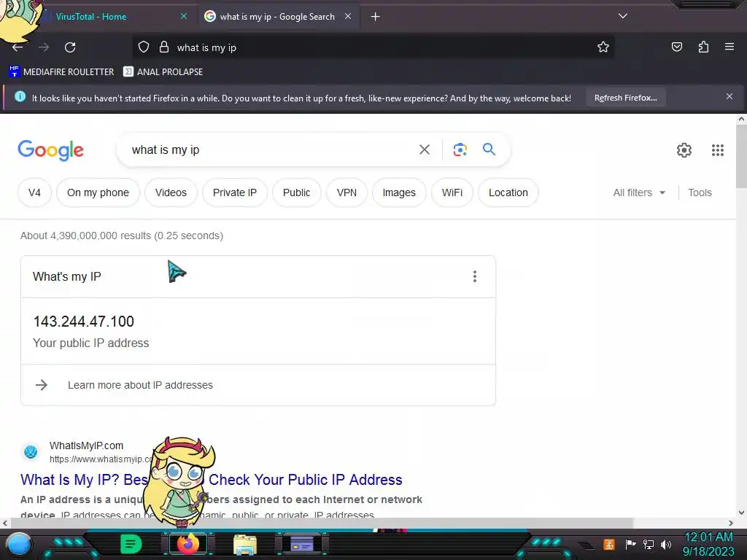Viewport: 747px width, 560px height.
Task: Open Google quick settings gear
Action: point(684,150)
